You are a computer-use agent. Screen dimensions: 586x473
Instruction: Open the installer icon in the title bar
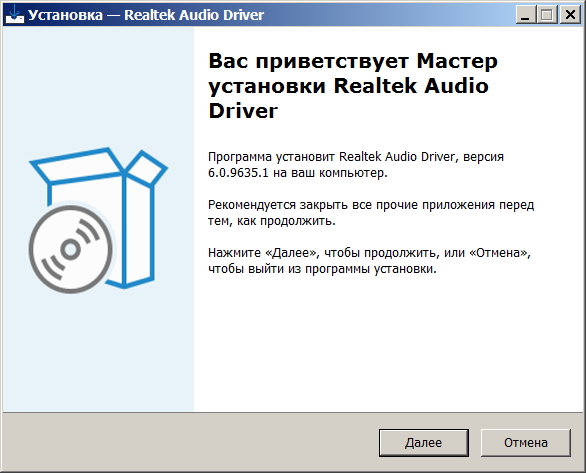(x=15, y=15)
